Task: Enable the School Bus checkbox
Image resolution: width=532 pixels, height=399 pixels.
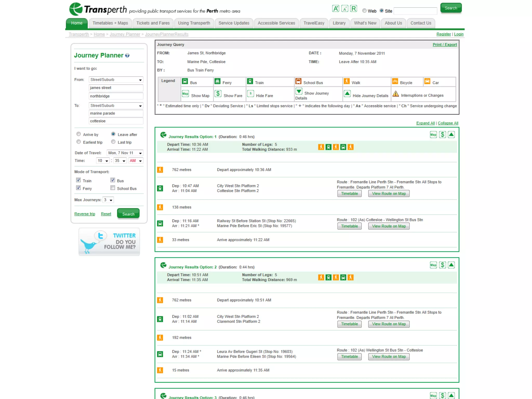Action: [x=113, y=188]
